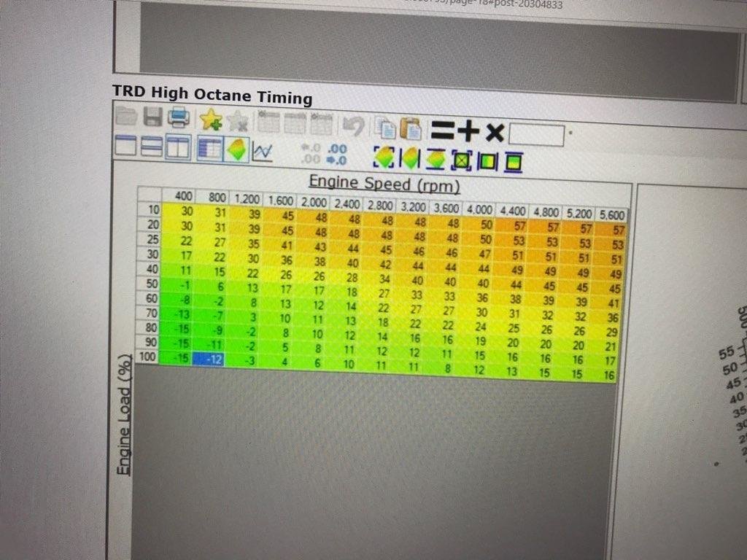This screenshot has height=560, width=747.
Task: Click the TRD High Octane Timing title
Action: click(x=212, y=94)
